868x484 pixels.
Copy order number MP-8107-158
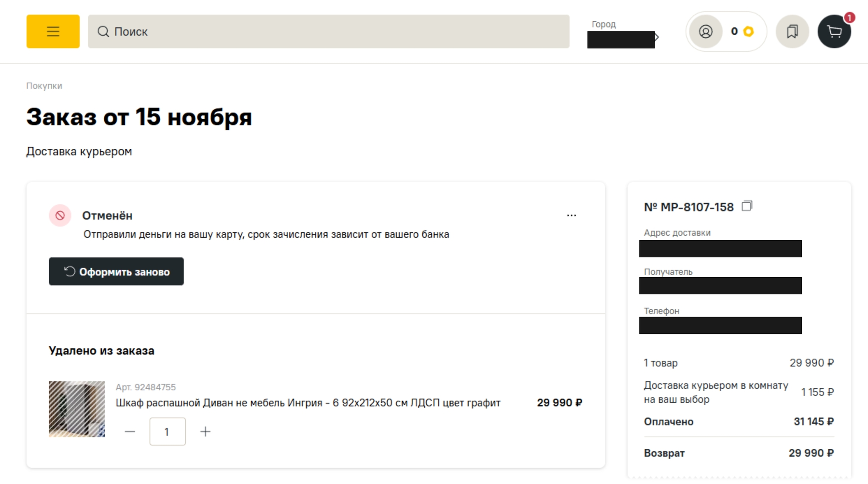[x=747, y=206]
